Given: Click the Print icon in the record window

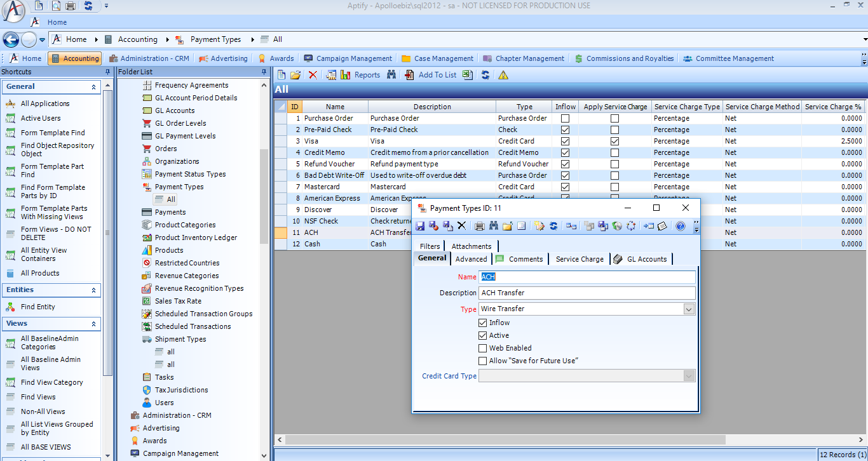Looking at the screenshot, I should pyautogui.click(x=479, y=225).
